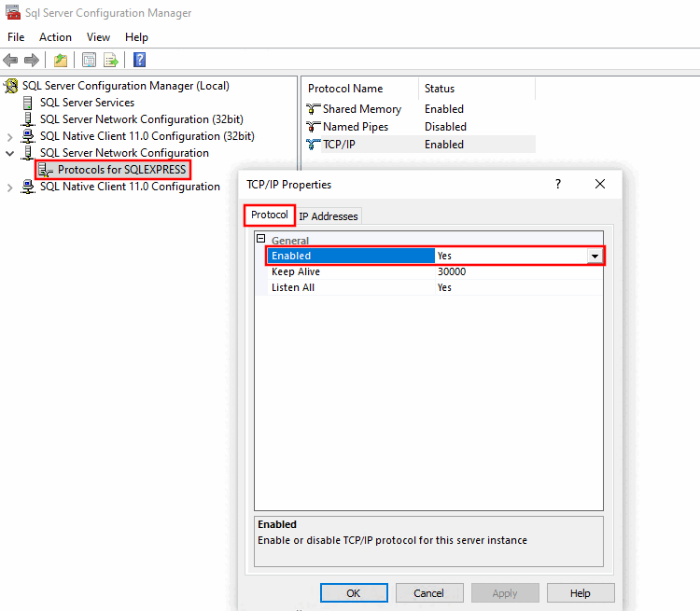The width and height of the screenshot is (700, 611).
Task: Click the SQL Server Network Configuration (32bit) icon
Action: coord(28,119)
